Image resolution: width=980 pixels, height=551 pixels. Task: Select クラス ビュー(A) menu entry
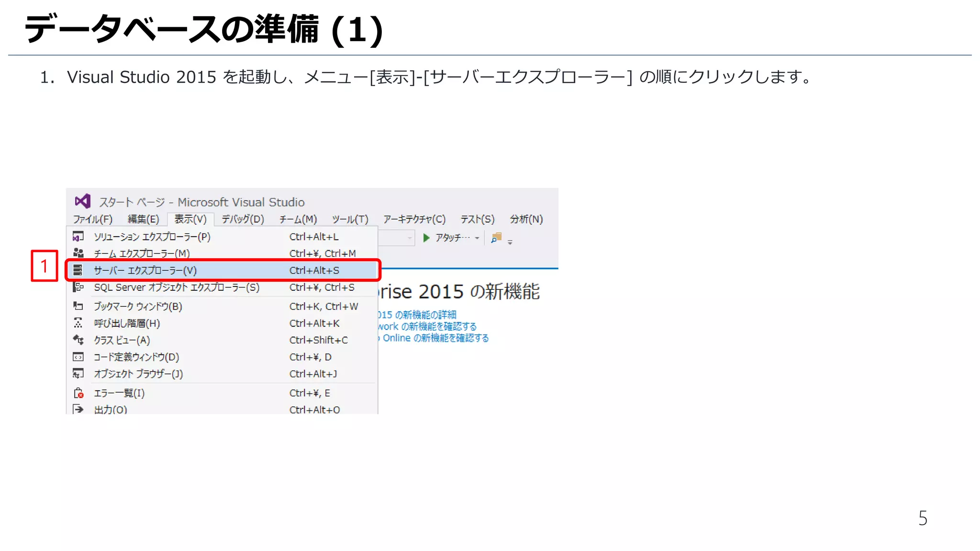click(x=222, y=340)
